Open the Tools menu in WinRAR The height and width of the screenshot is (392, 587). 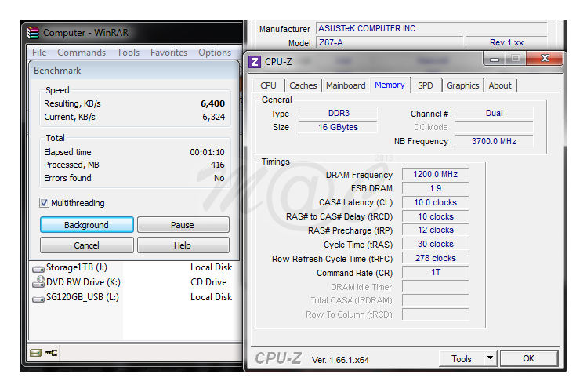click(128, 53)
